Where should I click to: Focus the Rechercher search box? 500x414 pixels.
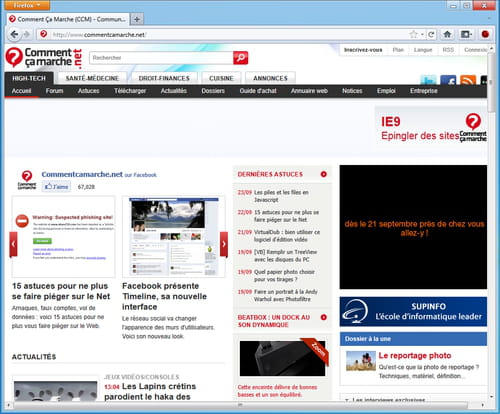[x=161, y=58]
